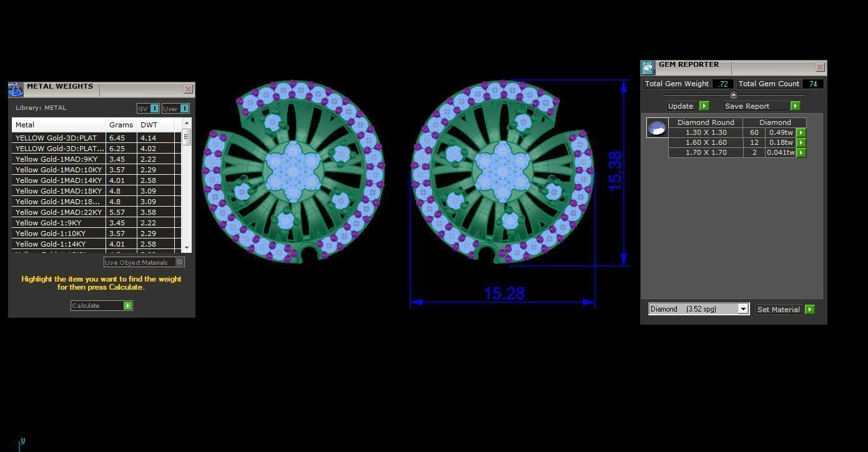Close the Metal Weights panel
This screenshot has height=452, width=868.
pos(188,89)
